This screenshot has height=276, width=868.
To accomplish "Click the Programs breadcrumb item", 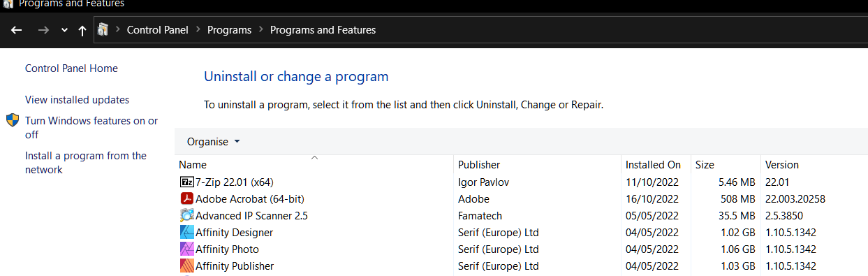I will click(229, 30).
